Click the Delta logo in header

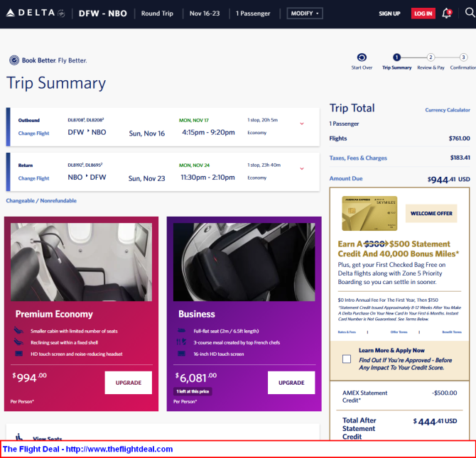(36, 13)
